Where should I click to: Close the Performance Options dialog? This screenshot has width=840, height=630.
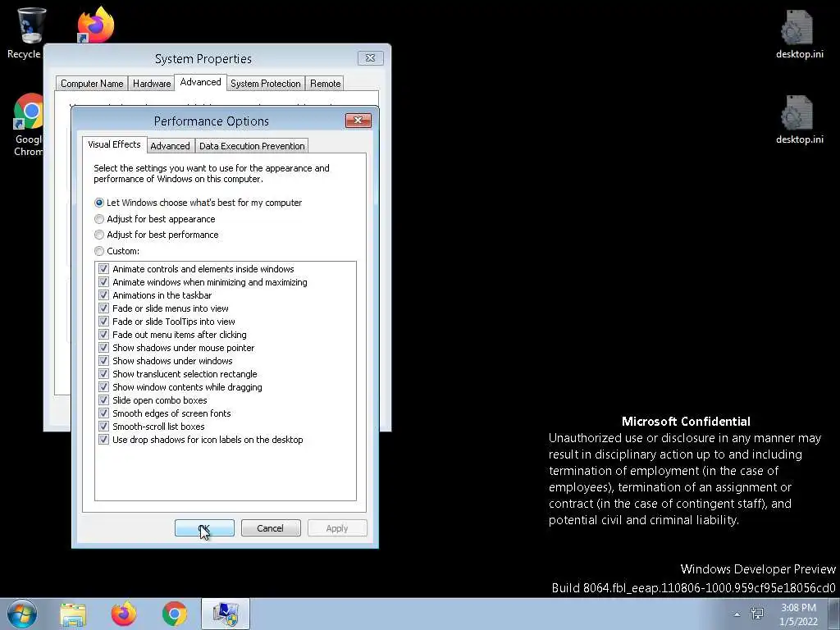pos(358,121)
